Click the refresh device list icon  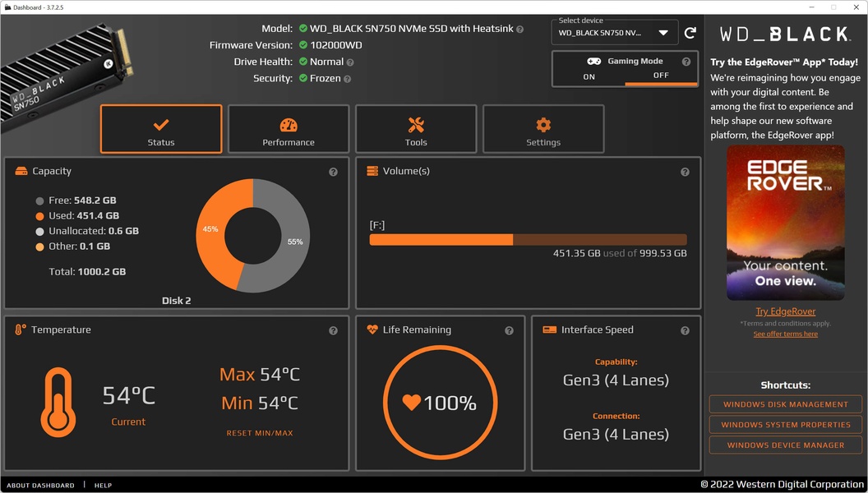690,33
